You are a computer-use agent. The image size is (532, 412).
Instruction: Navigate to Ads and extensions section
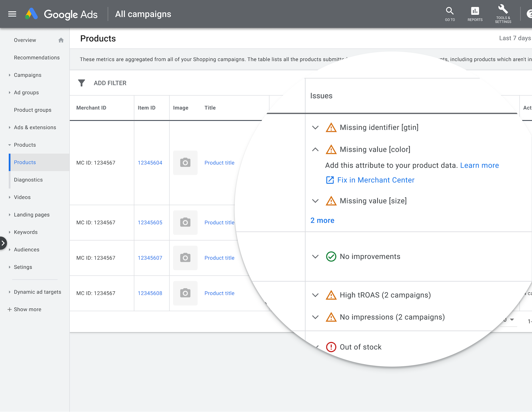[34, 127]
